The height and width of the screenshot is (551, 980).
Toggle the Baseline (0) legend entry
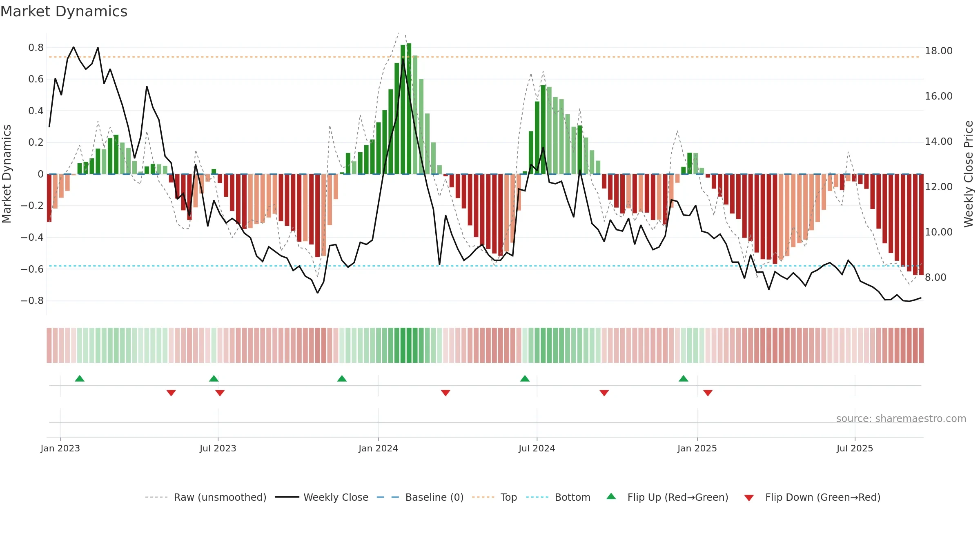click(x=420, y=497)
